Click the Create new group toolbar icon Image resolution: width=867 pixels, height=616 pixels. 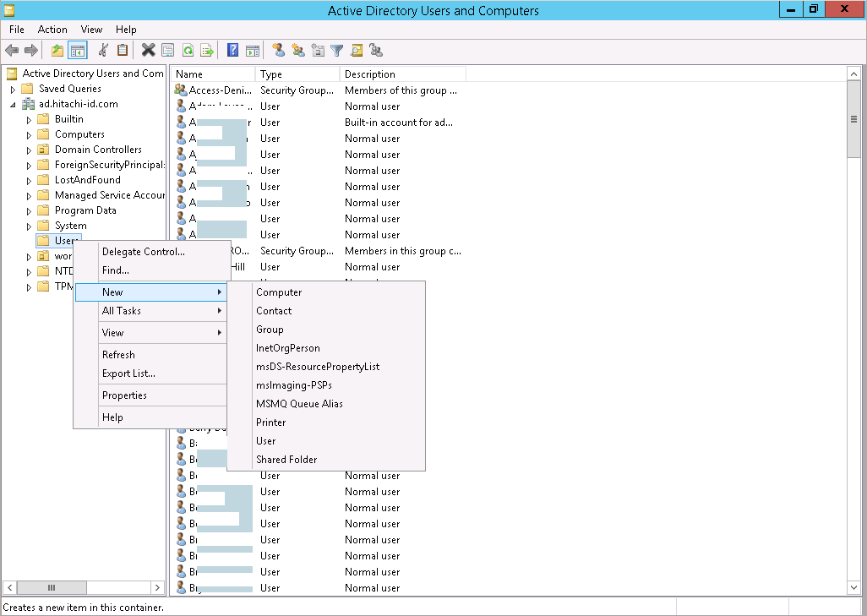coord(298,51)
